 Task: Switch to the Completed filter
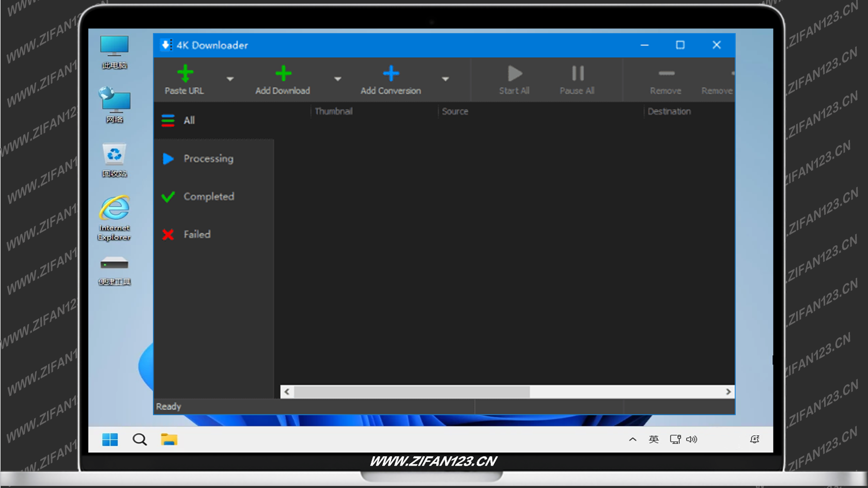coord(214,196)
